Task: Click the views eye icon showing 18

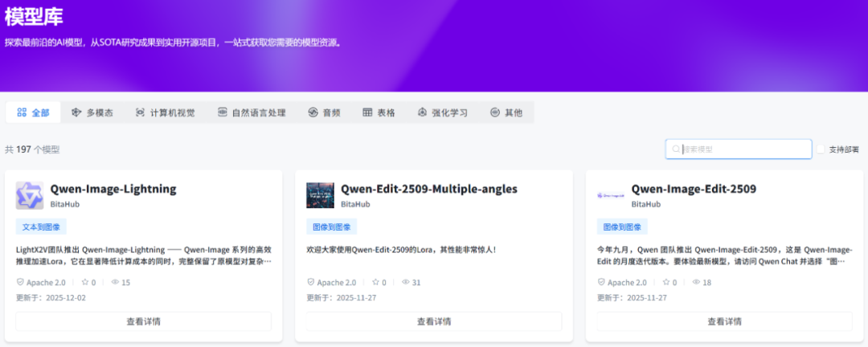Action: click(x=696, y=282)
